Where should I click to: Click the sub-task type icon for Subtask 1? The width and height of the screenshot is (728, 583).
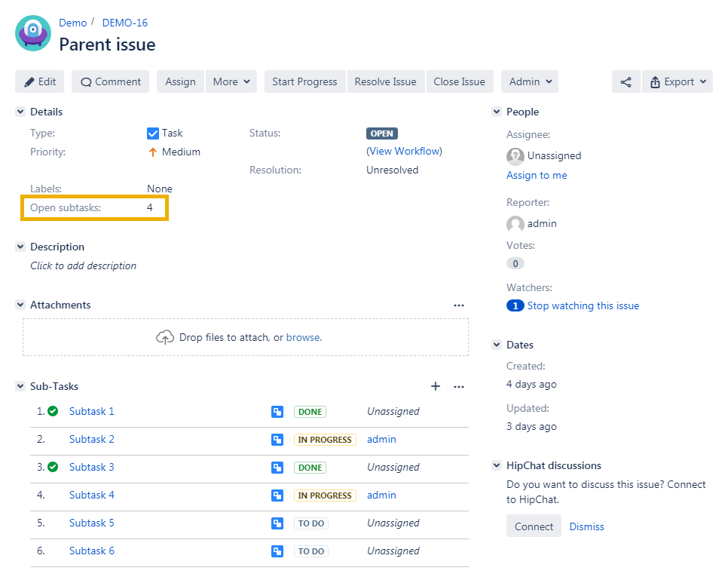(277, 412)
